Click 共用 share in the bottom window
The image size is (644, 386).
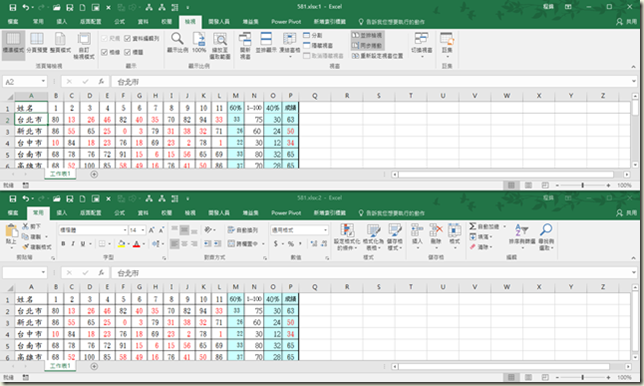627,213
